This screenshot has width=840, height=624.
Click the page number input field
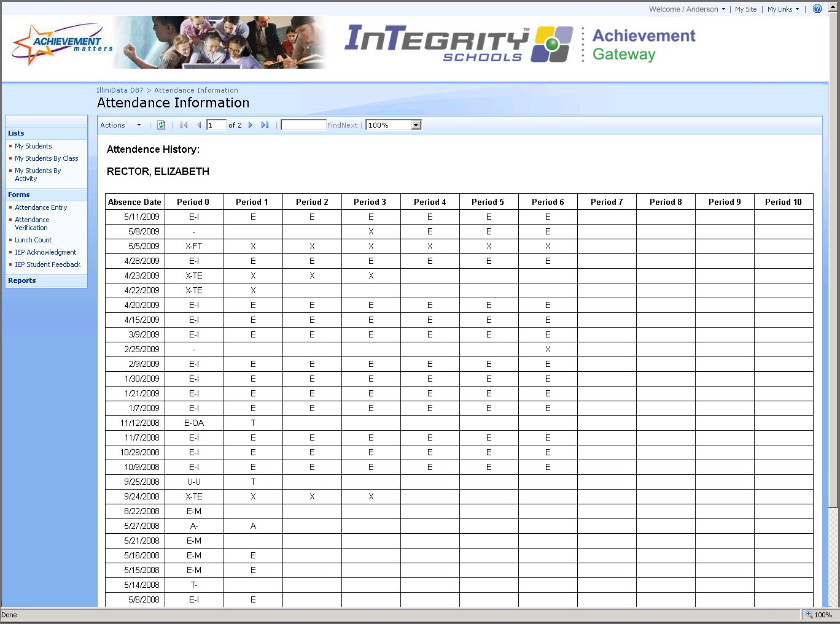pos(216,125)
